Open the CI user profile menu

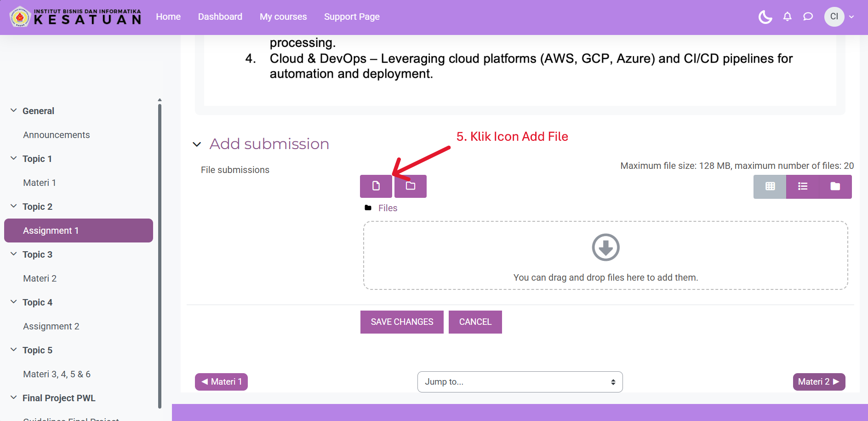click(x=839, y=17)
